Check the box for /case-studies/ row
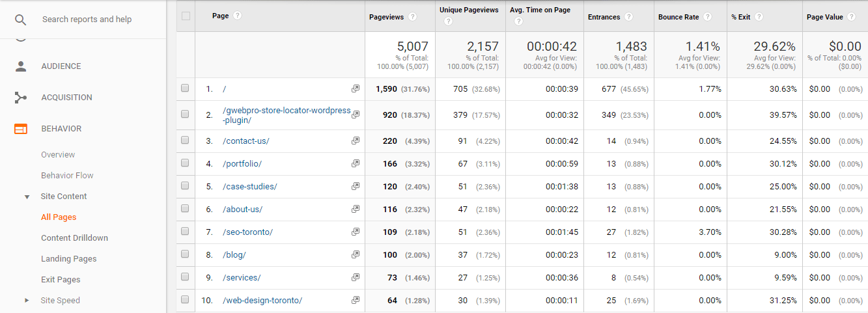868x313 pixels. tap(186, 186)
